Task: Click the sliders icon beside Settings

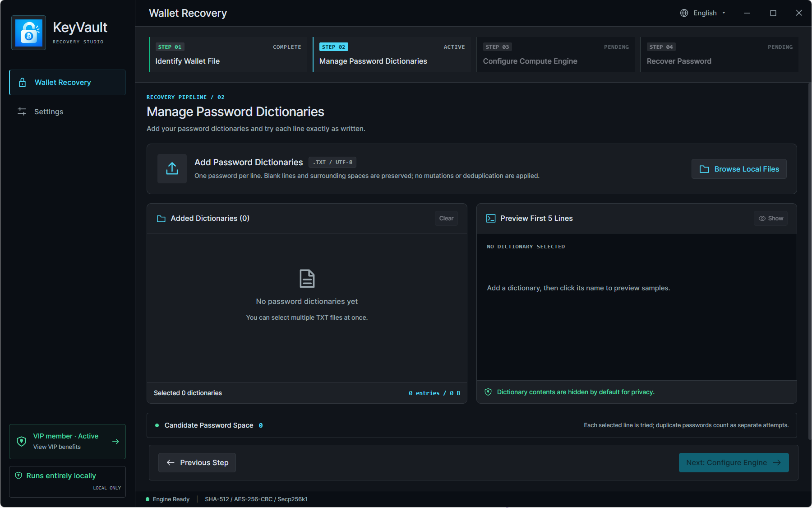Action: coord(22,111)
